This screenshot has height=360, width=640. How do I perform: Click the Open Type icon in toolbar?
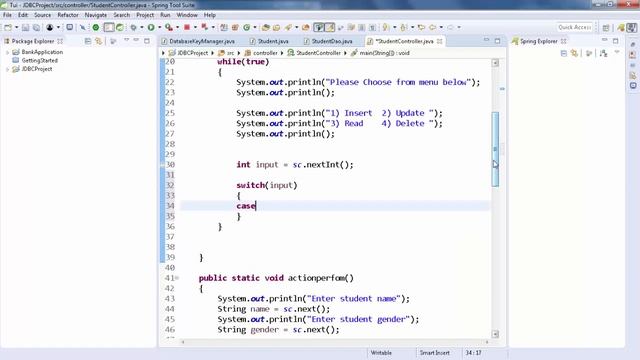click(x=265, y=27)
